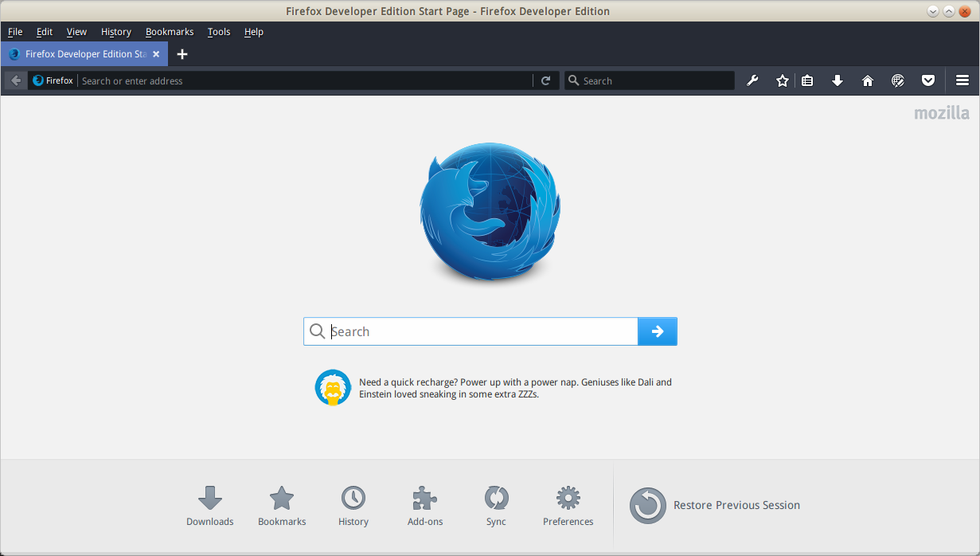Open Preferences gear on the start page
Screen dimensions: 980x556
pyautogui.click(x=568, y=505)
